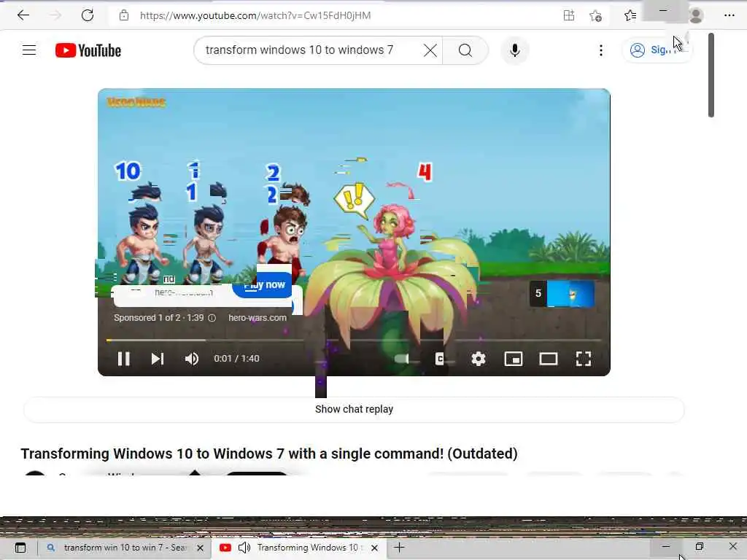
Task: Open the tab actions menu icon
Action: 20,548
